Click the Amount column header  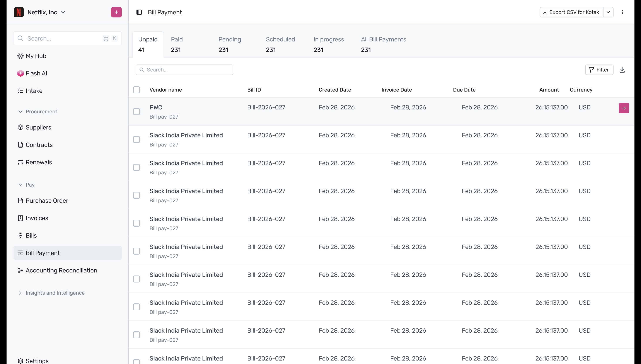click(x=549, y=90)
